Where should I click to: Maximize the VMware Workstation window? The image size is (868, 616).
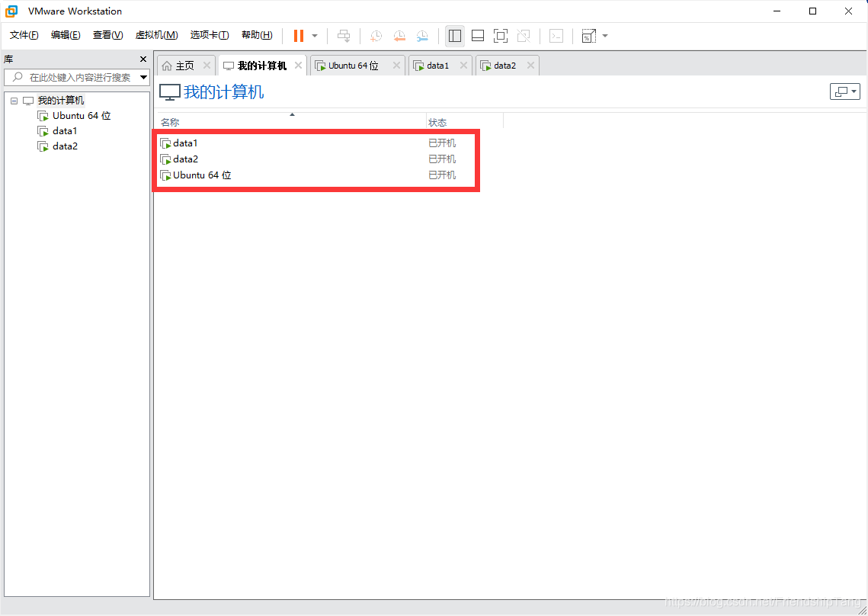[812, 11]
